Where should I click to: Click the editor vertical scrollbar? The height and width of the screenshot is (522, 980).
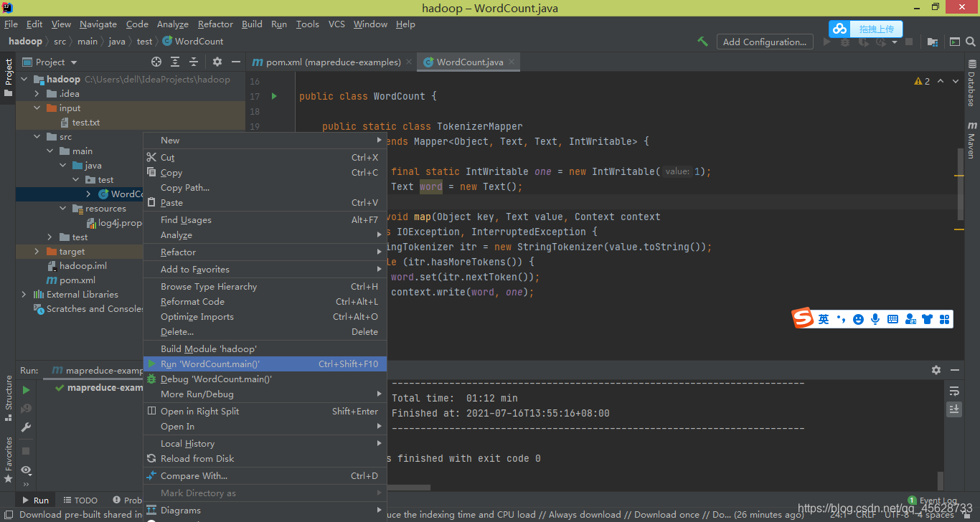(961, 184)
